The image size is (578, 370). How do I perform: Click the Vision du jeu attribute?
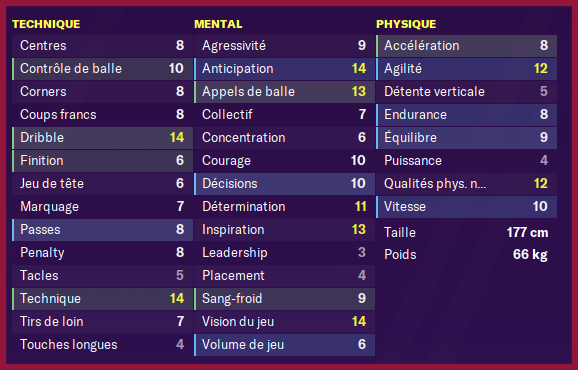285,322
